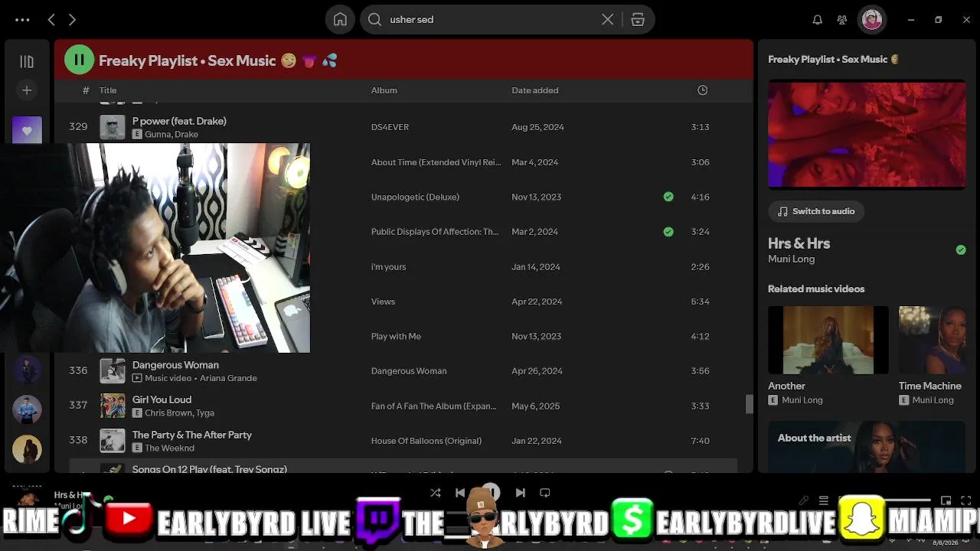The height and width of the screenshot is (551, 980).
Task: Open the Browse icon beside search
Action: (x=638, y=20)
